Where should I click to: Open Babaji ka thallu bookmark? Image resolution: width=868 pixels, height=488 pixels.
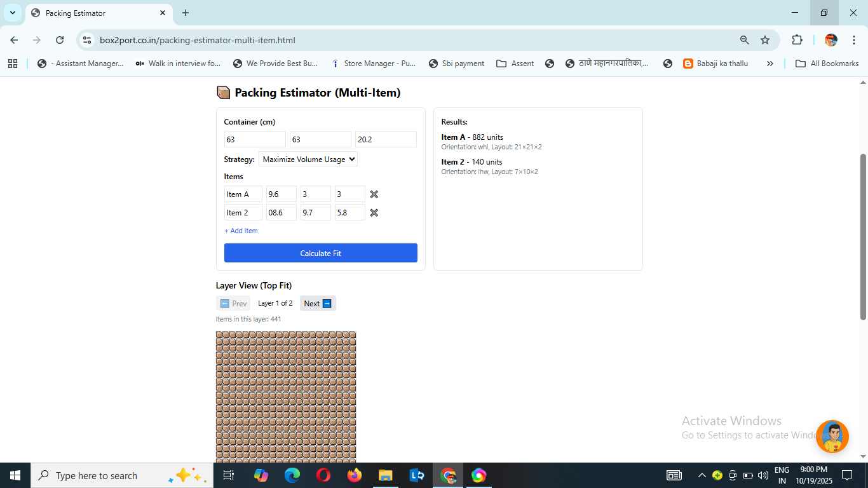coord(715,64)
